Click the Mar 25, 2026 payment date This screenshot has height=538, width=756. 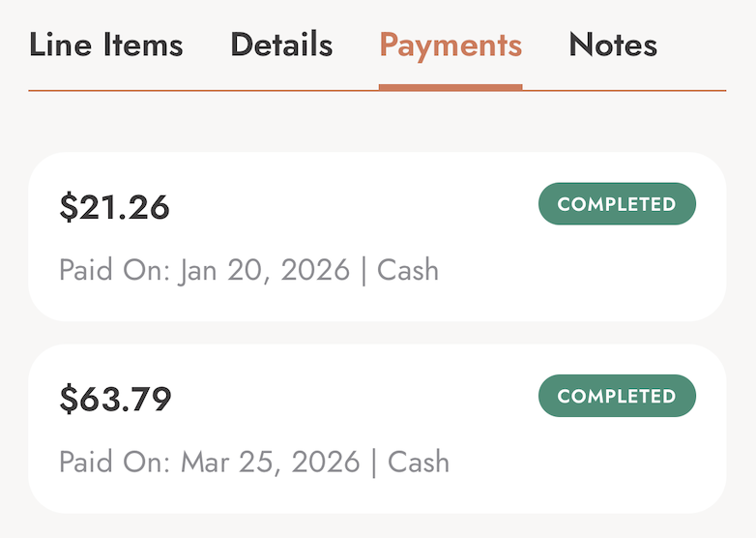[271, 462]
